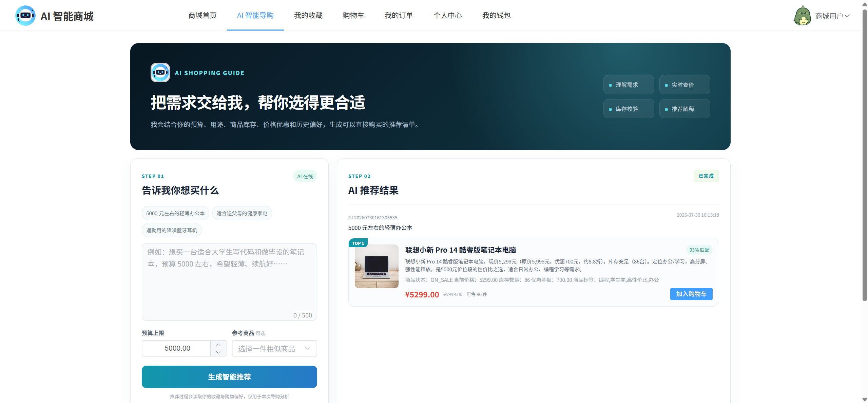Click the 已完成 status badge

pos(706,176)
